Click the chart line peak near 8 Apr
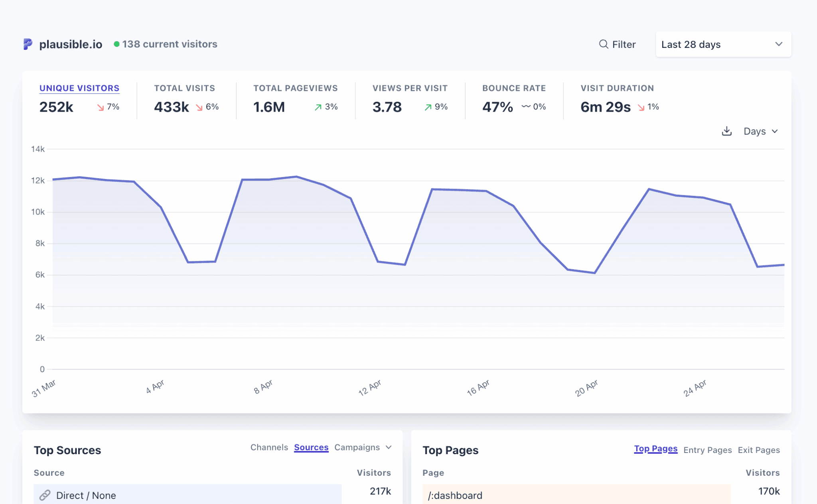 coord(296,177)
